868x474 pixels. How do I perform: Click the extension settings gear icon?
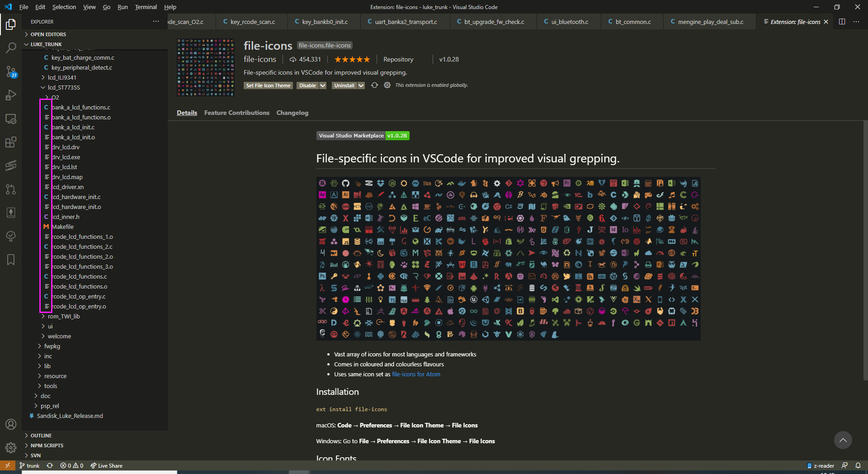tap(387, 85)
